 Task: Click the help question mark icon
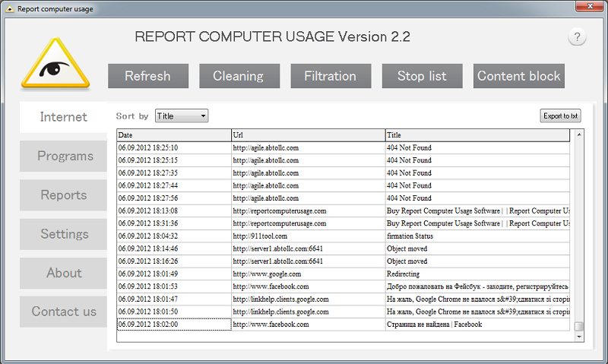(x=577, y=36)
